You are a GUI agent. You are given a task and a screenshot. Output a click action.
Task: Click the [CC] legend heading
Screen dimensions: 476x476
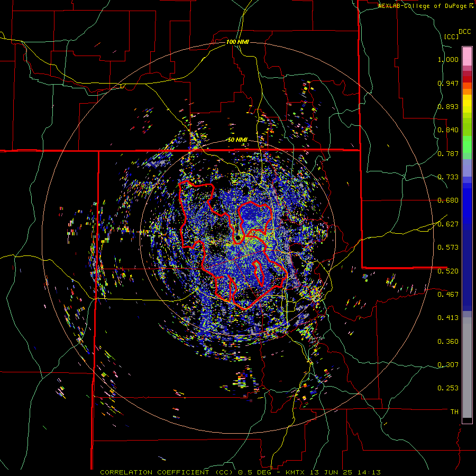451,36
